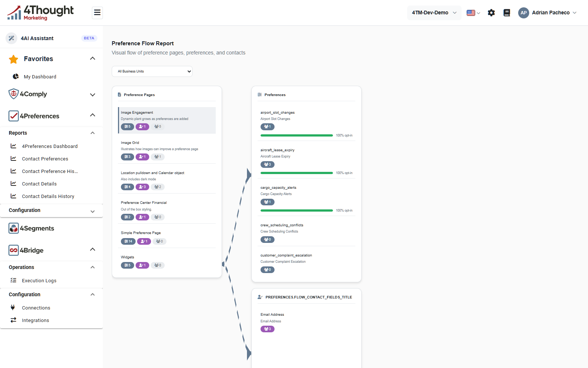The height and width of the screenshot is (368, 588).
Task: Click the US flag language icon
Action: tap(471, 13)
